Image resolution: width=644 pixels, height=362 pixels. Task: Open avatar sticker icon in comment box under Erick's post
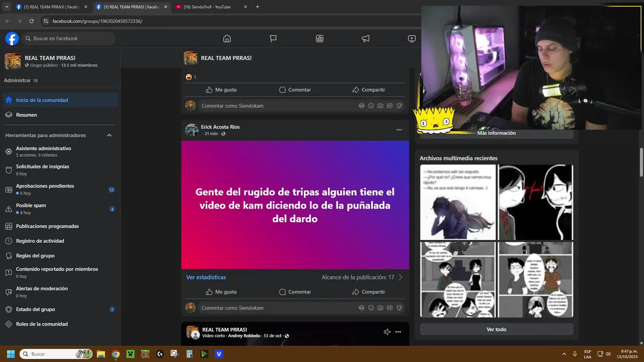361,308
